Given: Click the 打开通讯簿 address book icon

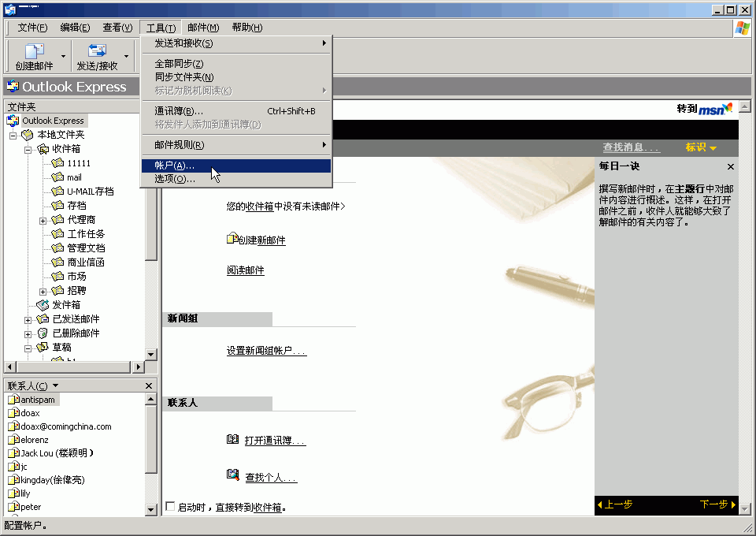Looking at the screenshot, I should (x=233, y=439).
